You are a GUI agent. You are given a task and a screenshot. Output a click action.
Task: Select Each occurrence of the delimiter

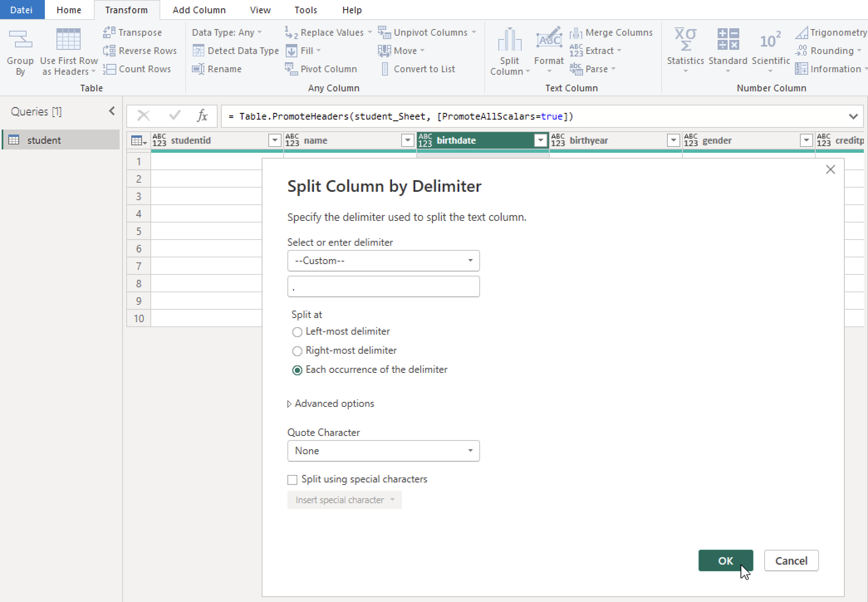point(297,370)
